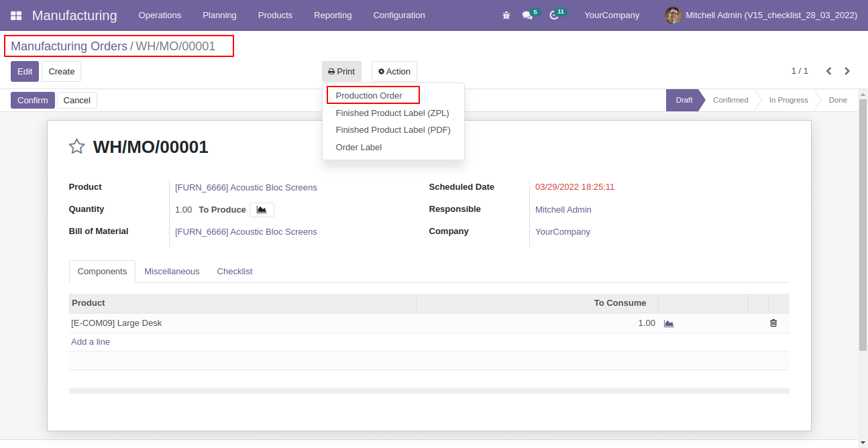868x448 pixels.
Task: Open forecast chart icon in Large Desk row
Action: pos(669,323)
